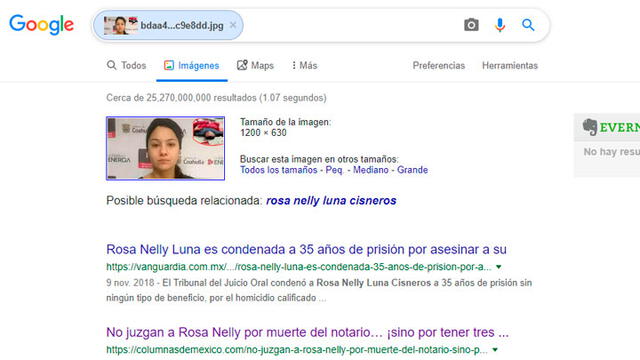Click the Evernote elephant icon
The width and height of the screenshot is (640, 360).
point(590,127)
